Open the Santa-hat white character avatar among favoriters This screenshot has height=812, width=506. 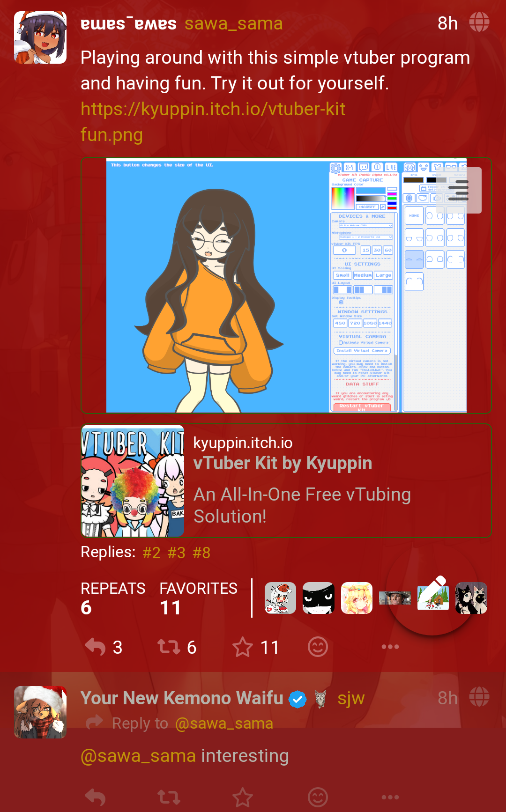(x=280, y=598)
